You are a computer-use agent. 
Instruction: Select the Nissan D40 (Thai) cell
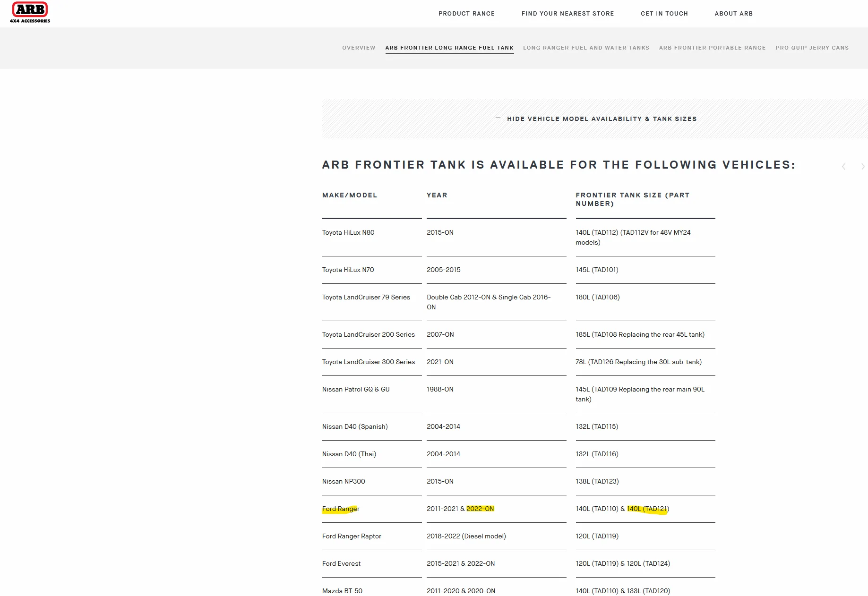349,454
